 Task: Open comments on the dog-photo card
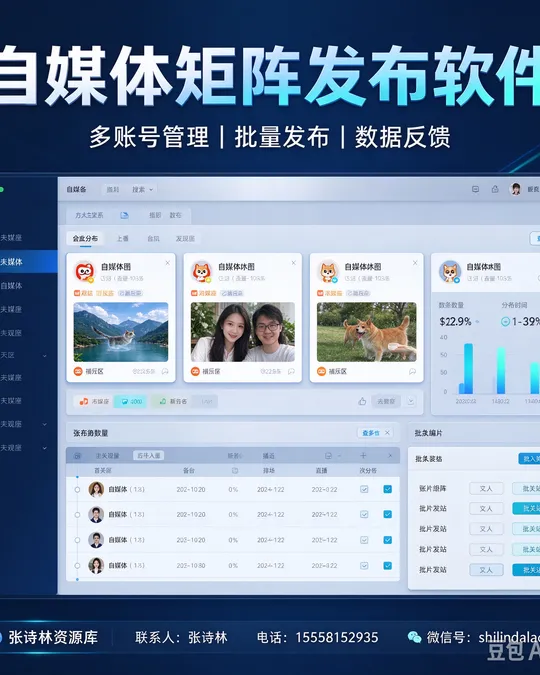click(413, 371)
